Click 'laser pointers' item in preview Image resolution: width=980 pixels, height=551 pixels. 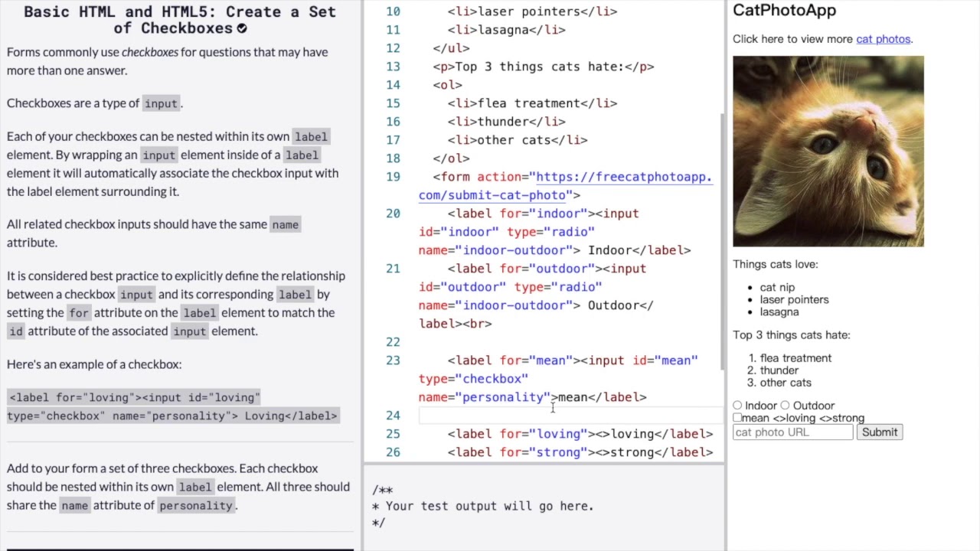click(794, 300)
